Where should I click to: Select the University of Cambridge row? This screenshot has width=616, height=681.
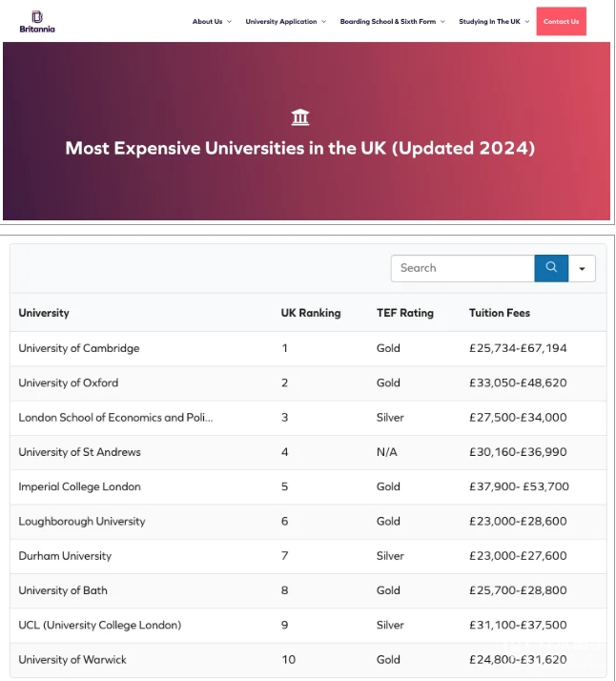pos(308,348)
